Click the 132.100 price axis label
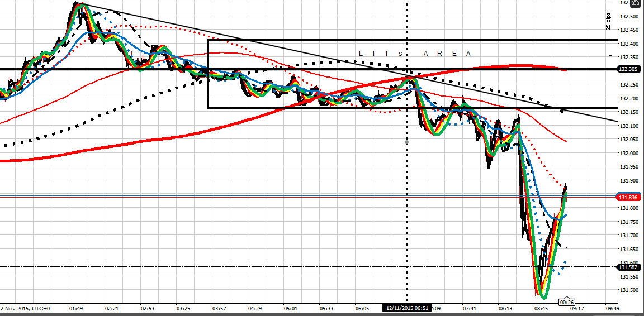The height and width of the screenshot is (316, 644). (x=629, y=126)
